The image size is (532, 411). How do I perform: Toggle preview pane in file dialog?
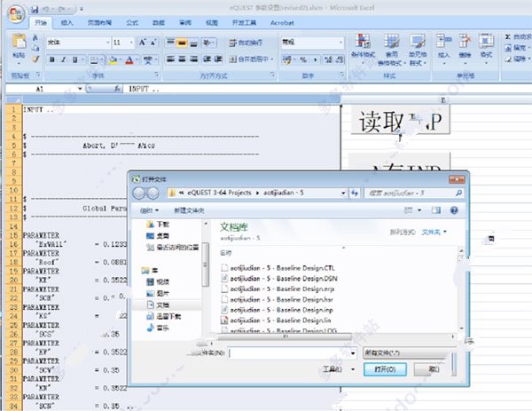click(436, 210)
